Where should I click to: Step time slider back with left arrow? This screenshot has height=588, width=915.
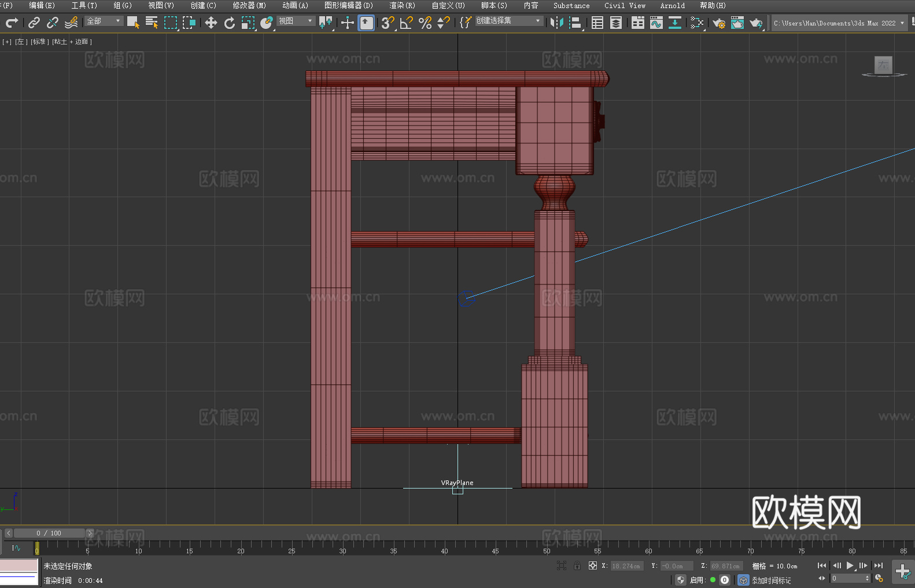(8, 533)
